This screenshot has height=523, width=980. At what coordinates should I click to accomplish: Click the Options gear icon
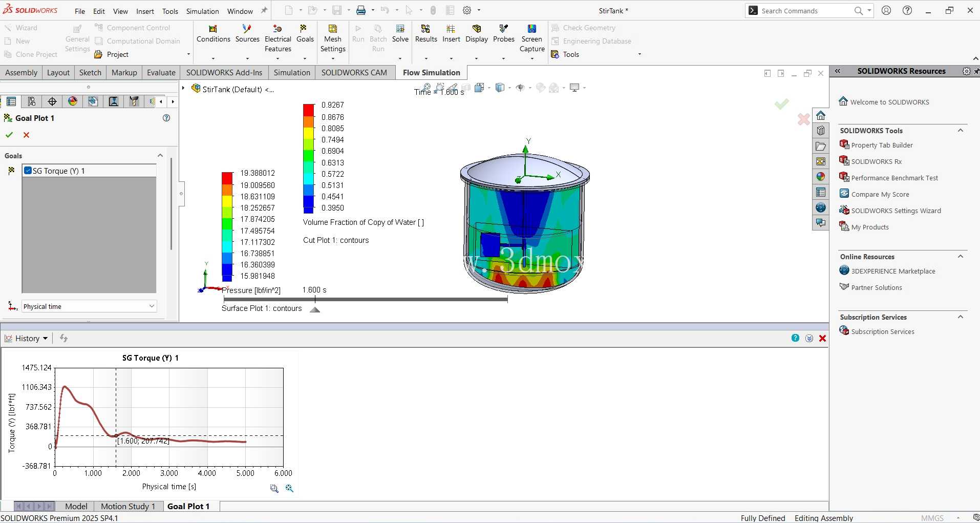(467, 10)
